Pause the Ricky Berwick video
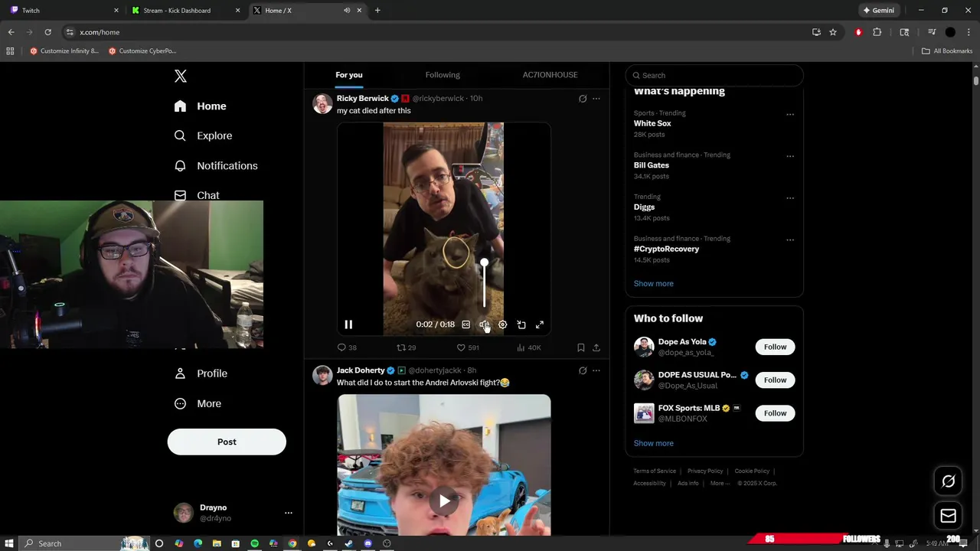 [348, 324]
